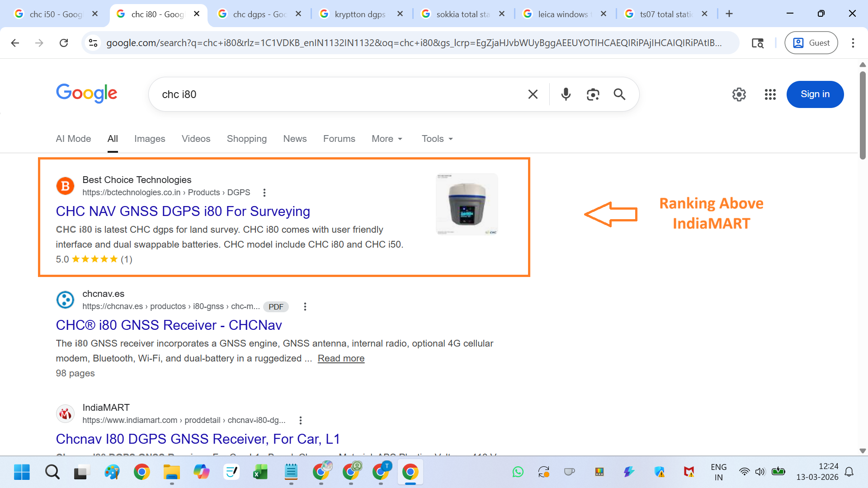Image resolution: width=868 pixels, height=488 pixels.
Task: Click the site information icon in address bar
Action: [x=93, y=42]
